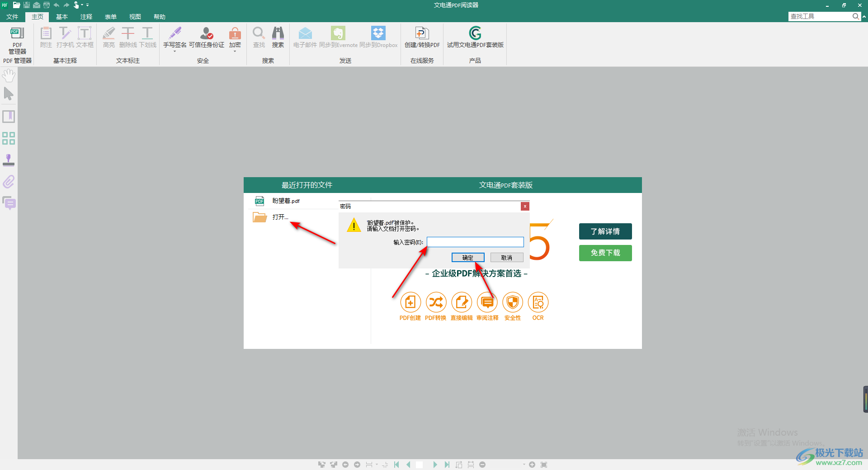
Task: Open the PDF 管理器 tool
Action: (17, 40)
